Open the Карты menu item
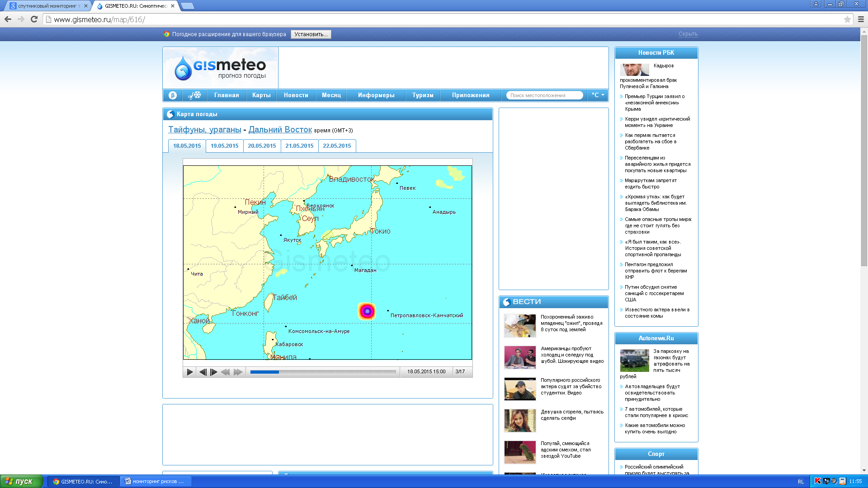This screenshot has height=488, width=868. tap(261, 95)
